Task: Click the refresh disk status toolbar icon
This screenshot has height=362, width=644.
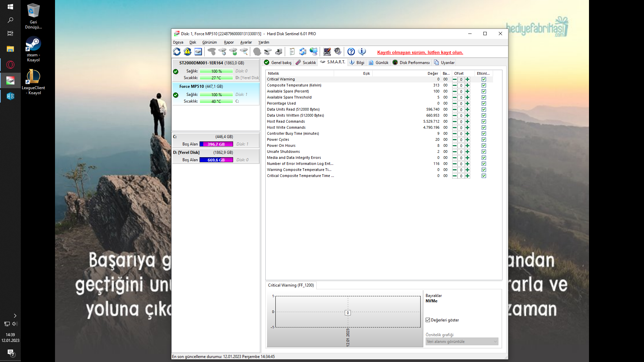Action: (x=177, y=52)
